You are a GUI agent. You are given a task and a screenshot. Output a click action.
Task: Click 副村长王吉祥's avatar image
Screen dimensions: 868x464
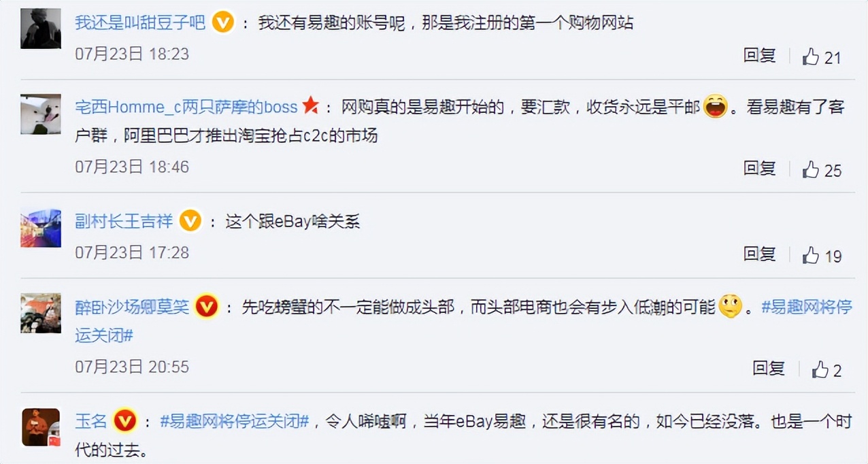[x=40, y=228]
